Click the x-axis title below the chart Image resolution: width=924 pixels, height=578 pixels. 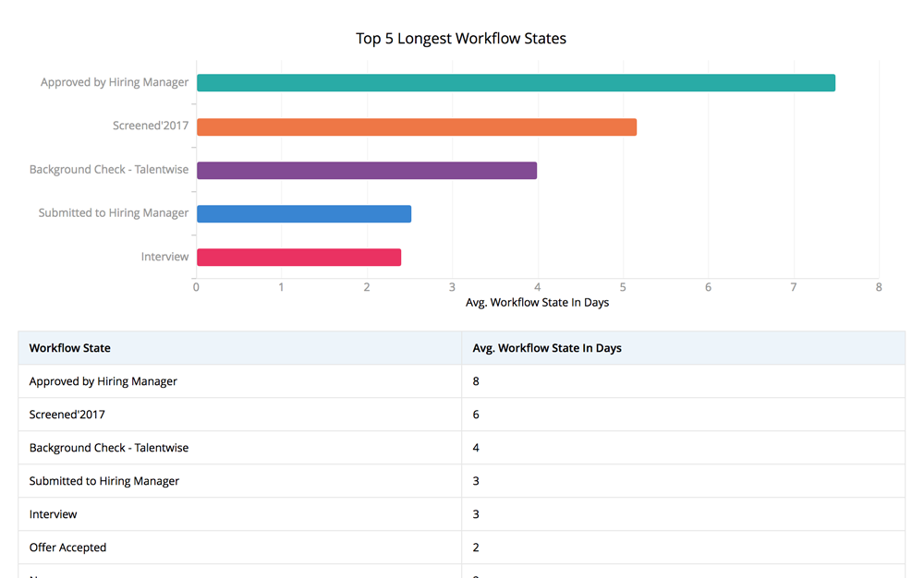click(537, 303)
